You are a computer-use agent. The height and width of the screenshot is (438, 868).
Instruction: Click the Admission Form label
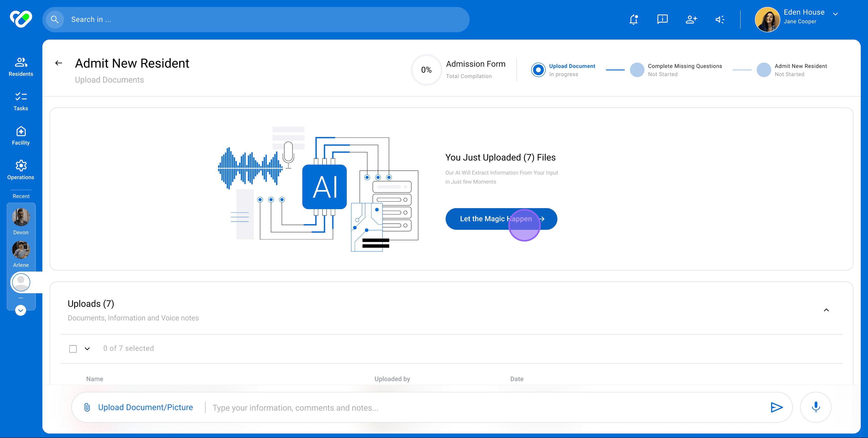[476, 64]
